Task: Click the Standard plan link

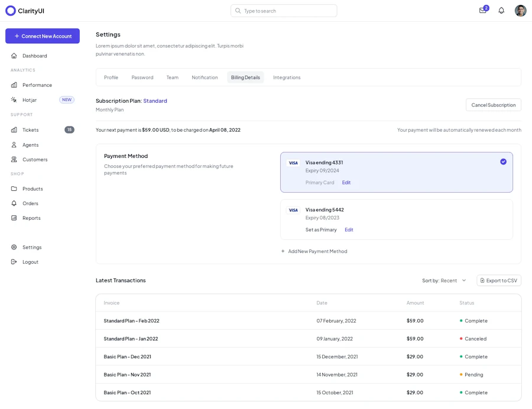Action: coord(155,100)
